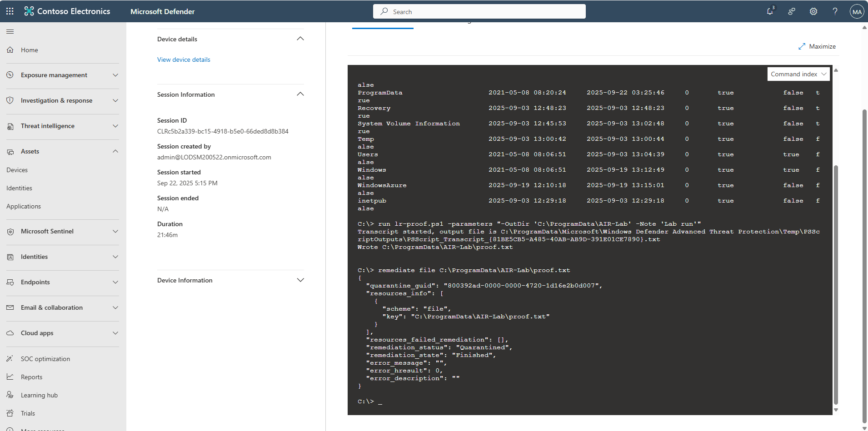The width and height of the screenshot is (868, 431).
Task: Click the Trials gift icon
Action: tap(10, 413)
